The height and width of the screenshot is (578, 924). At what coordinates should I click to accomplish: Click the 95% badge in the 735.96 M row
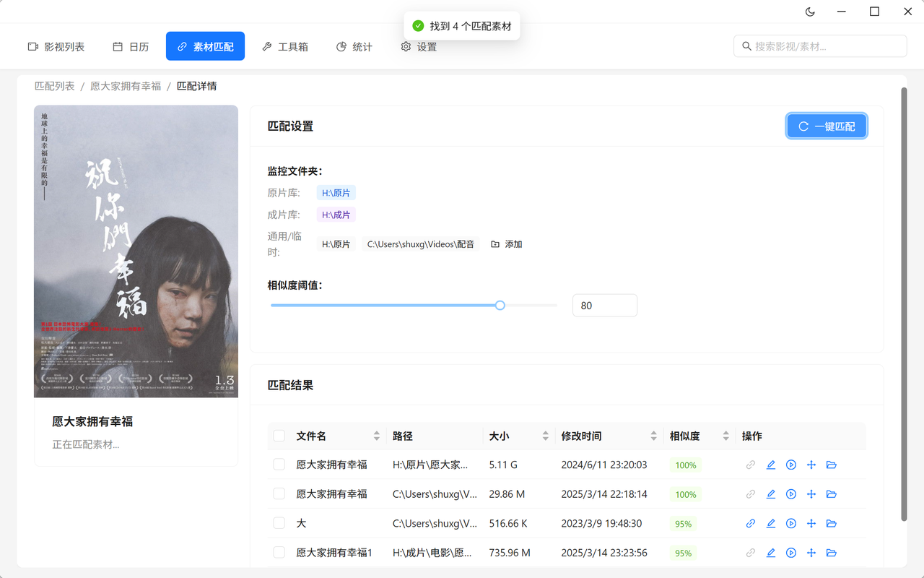[x=684, y=553]
